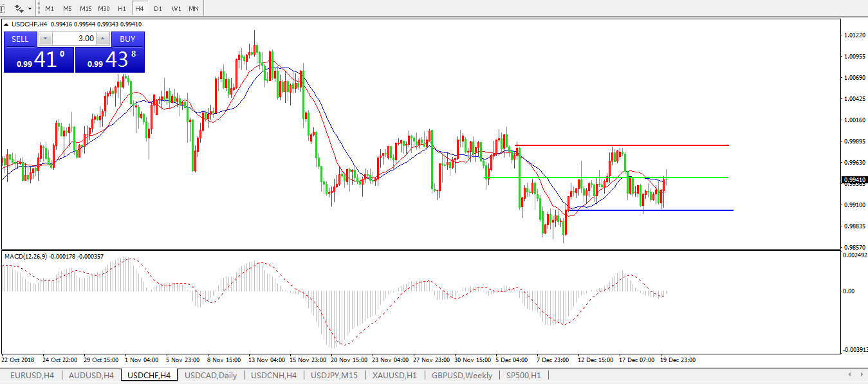The image size is (868, 384).
Task: Toggle the D1 daily timeframe
Action: (158, 9)
